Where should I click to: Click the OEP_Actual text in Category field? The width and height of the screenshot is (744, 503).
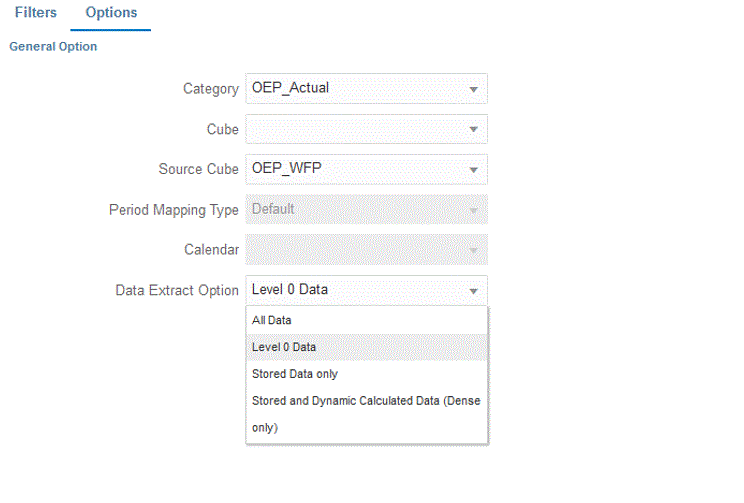click(x=291, y=88)
